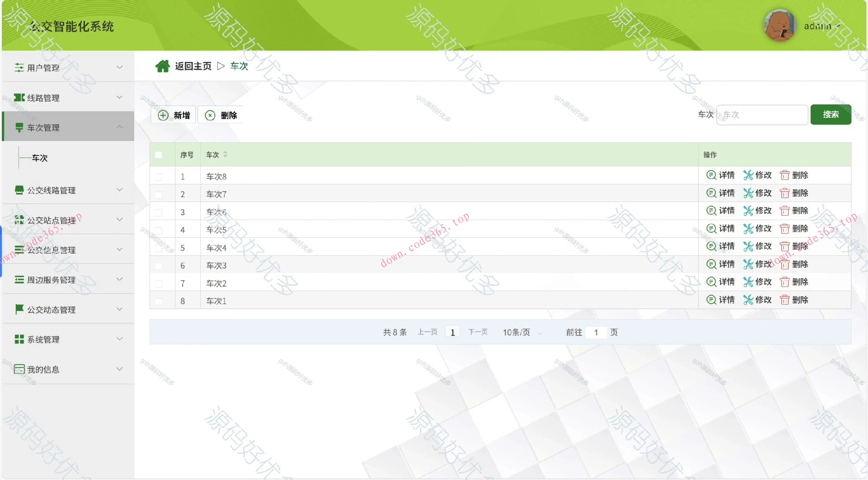Open 详情 for 车次8 via magnifier icon
868x480 pixels.
(711, 175)
